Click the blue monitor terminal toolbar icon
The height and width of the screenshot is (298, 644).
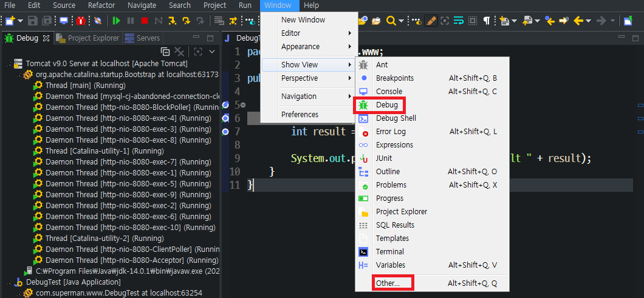(64, 21)
